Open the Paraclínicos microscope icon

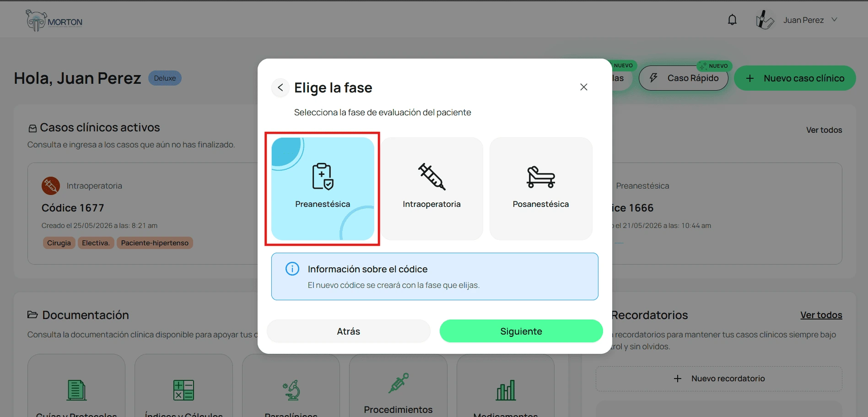291,390
